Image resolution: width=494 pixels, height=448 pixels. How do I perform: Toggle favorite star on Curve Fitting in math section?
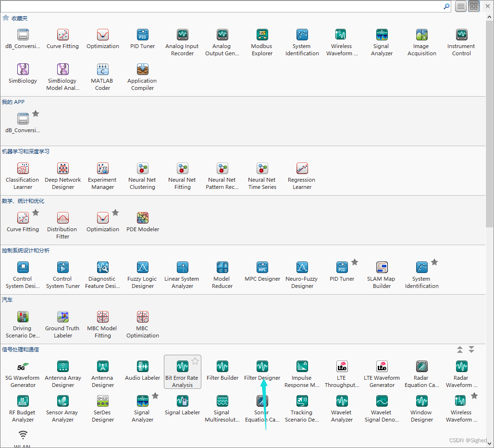point(36,212)
